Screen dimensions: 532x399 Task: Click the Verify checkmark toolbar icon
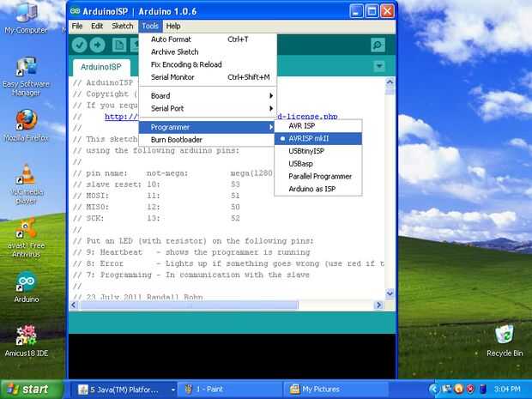80,45
